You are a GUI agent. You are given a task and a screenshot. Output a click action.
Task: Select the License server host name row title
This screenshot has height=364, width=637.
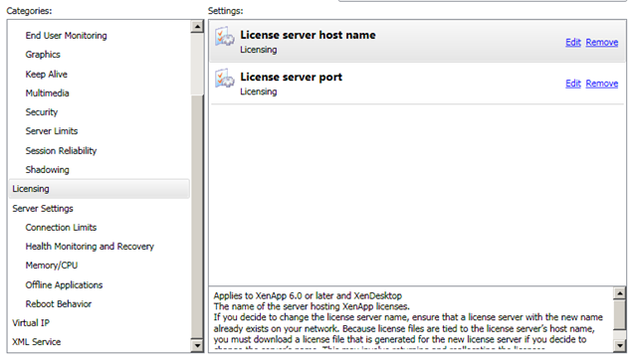[x=308, y=35]
